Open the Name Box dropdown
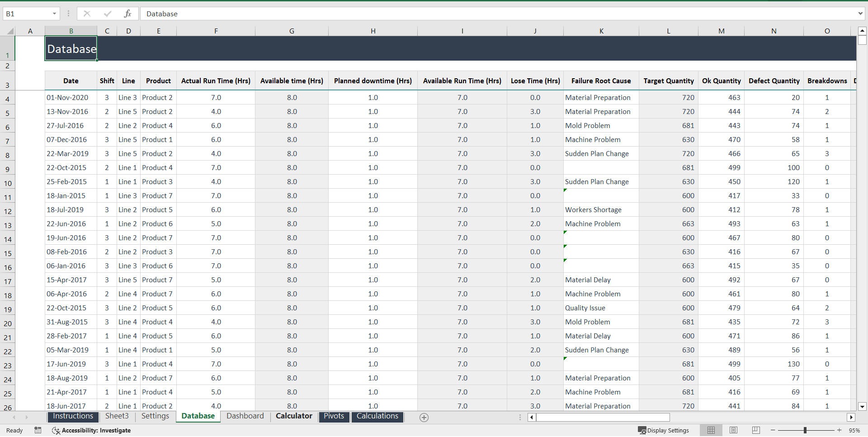Screen dimensions: 868x437 [x=55, y=14]
